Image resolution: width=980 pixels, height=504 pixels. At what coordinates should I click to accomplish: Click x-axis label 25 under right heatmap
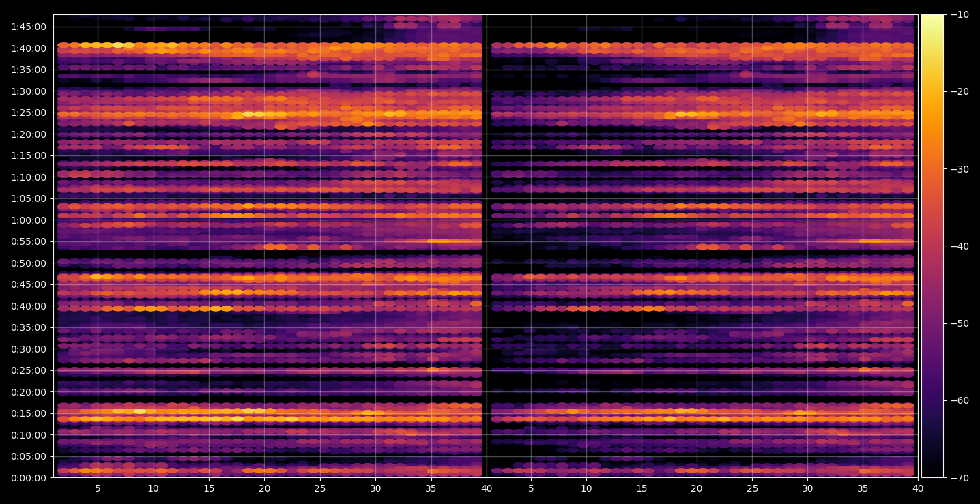point(752,489)
